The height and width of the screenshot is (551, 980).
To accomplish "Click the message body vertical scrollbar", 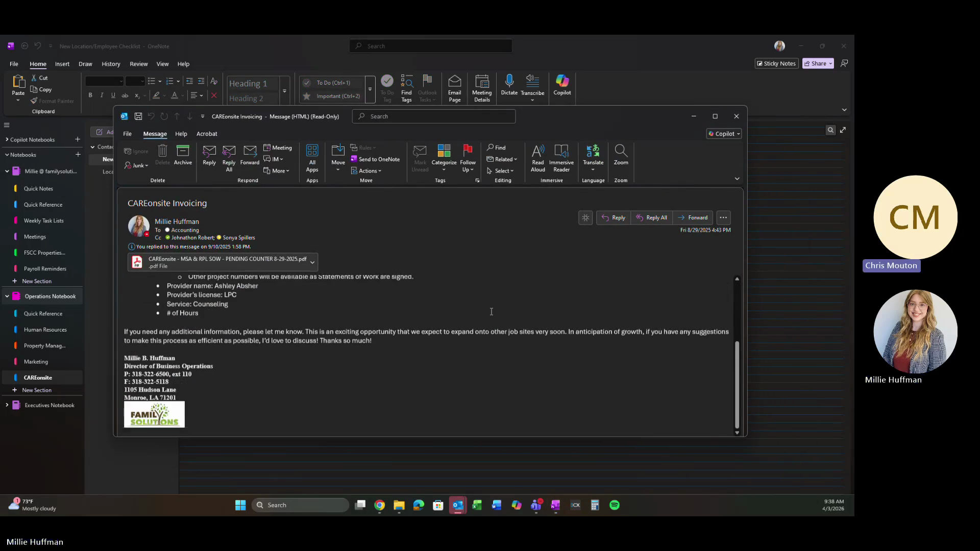I will pos(737,385).
